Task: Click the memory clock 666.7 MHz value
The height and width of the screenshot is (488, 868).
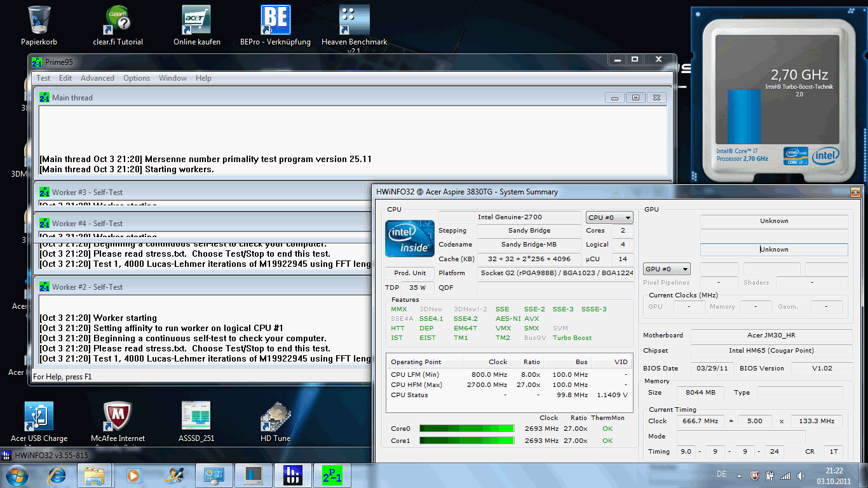Action: 702,421
